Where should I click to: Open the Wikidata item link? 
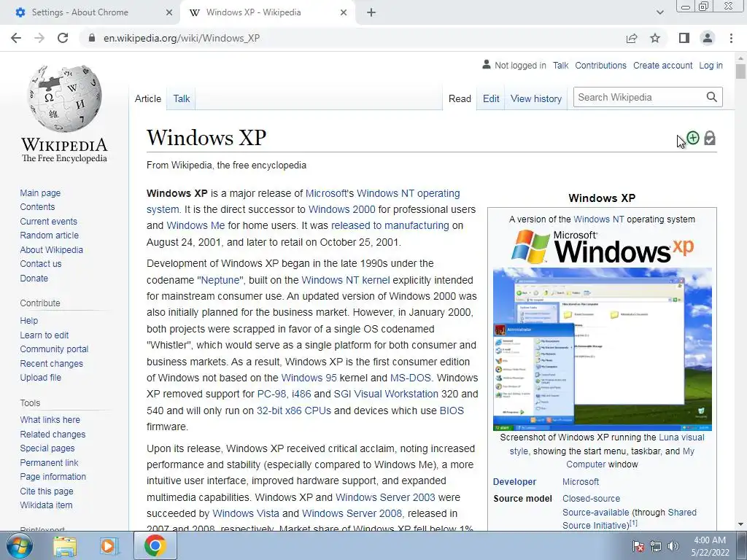pos(46,505)
